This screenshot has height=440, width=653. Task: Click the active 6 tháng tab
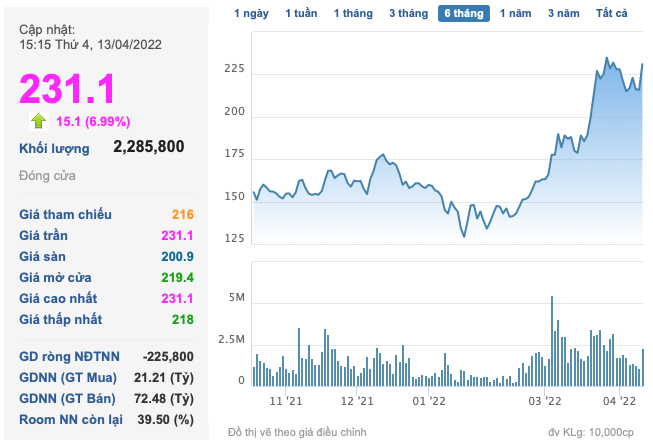pos(464,13)
